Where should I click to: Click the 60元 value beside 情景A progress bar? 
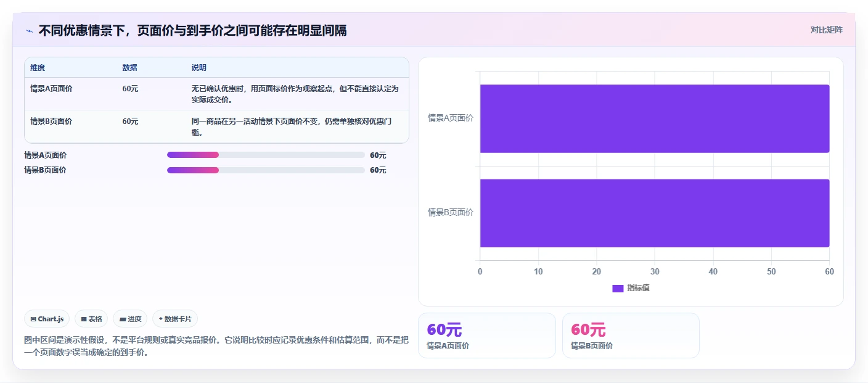[378, 155]
